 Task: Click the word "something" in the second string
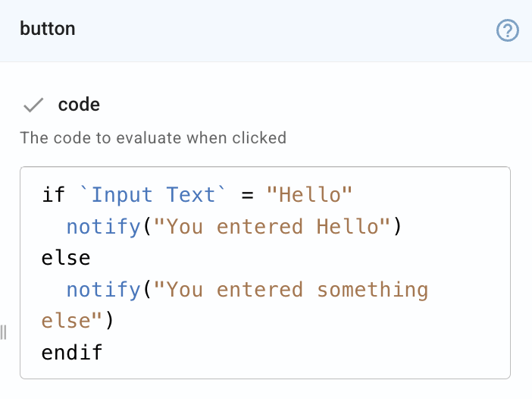point(372,289)
